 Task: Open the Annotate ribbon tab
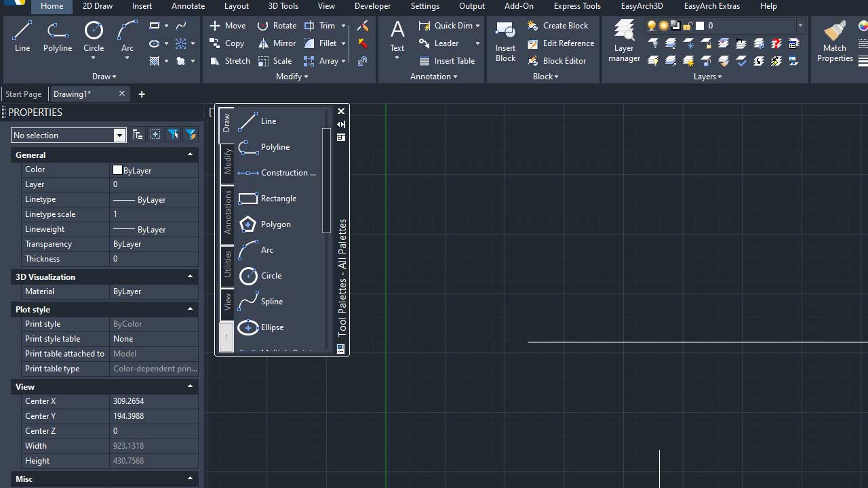click(x=188, y=6)
